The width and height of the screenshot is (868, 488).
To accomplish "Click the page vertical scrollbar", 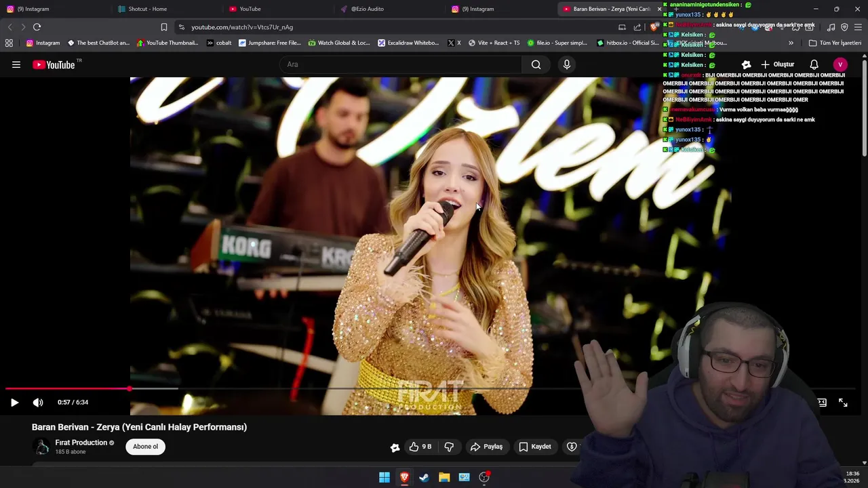I will 864,108.
